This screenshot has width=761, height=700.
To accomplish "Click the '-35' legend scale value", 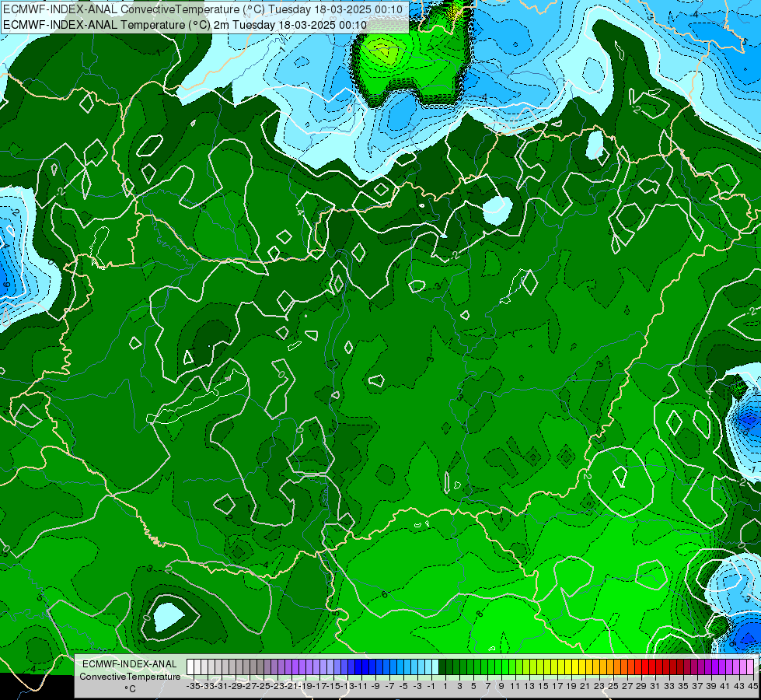I will click(193, 686).
